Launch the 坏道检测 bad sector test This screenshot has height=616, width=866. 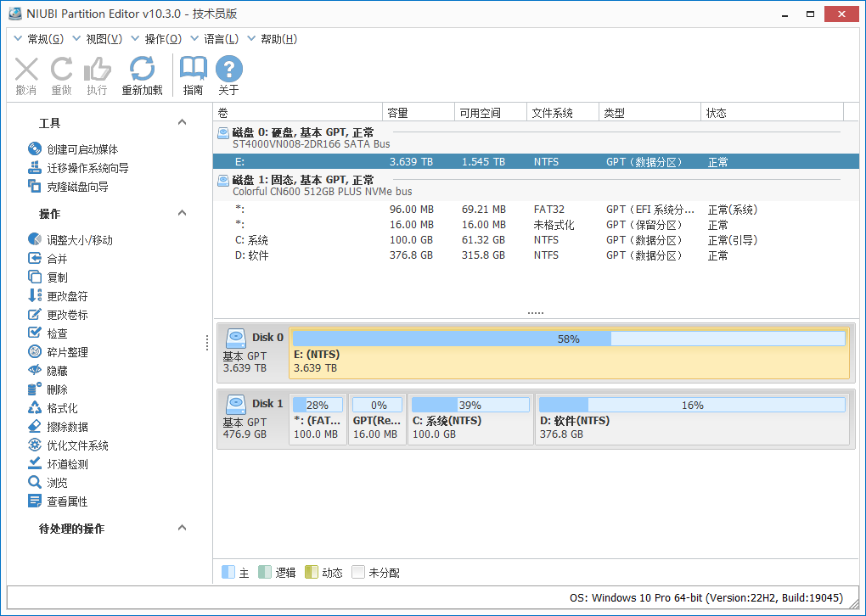(x=59, y=463)
